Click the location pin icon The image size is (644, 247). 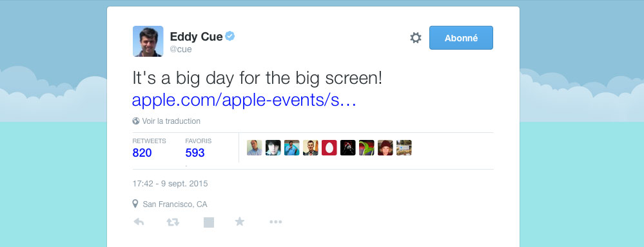135,204
